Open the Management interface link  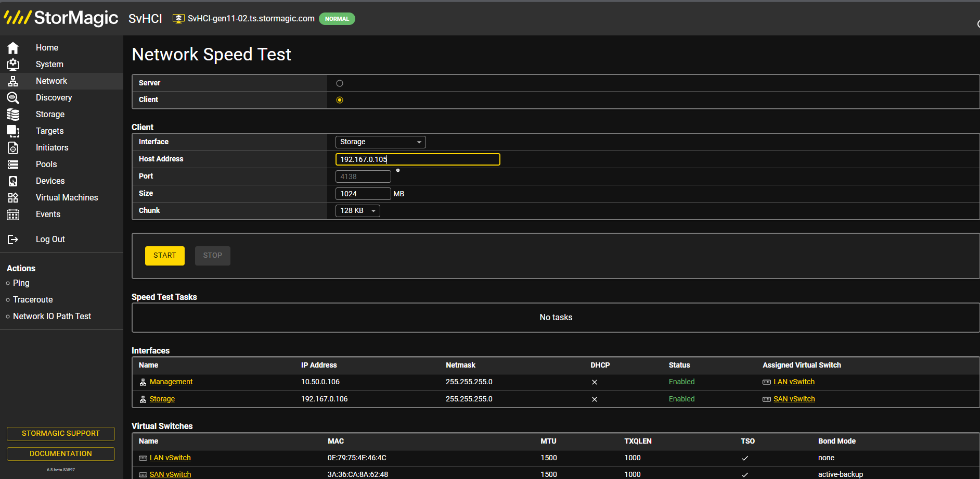tap(171, 382)
